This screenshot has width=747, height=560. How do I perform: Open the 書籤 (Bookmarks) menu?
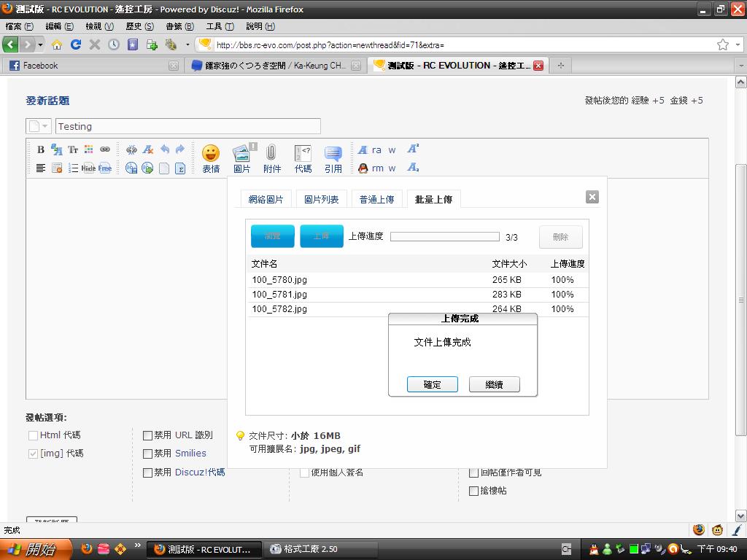179,26
